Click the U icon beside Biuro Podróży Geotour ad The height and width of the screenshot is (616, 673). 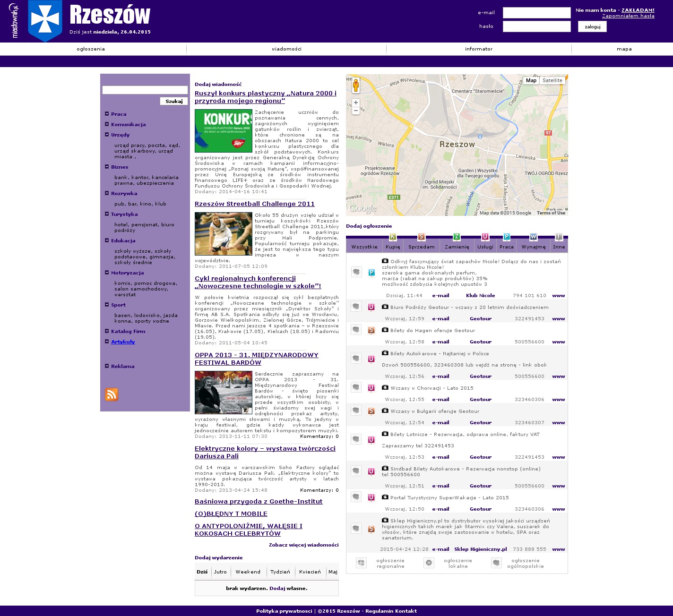click(x=371, y=307)
